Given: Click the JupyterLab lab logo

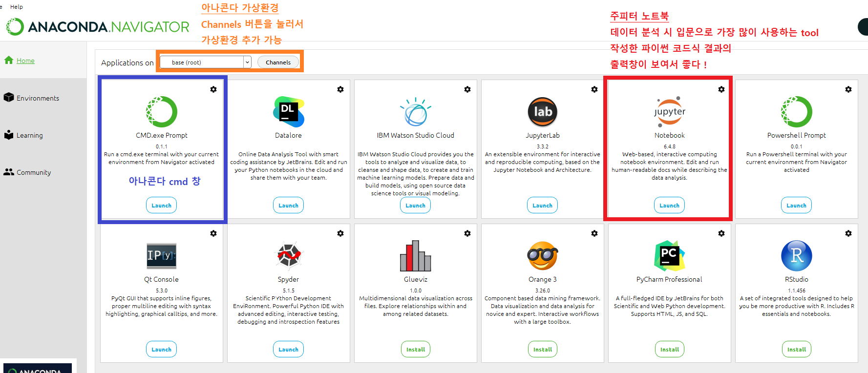Looking at the screenshot, I should 543,112.
